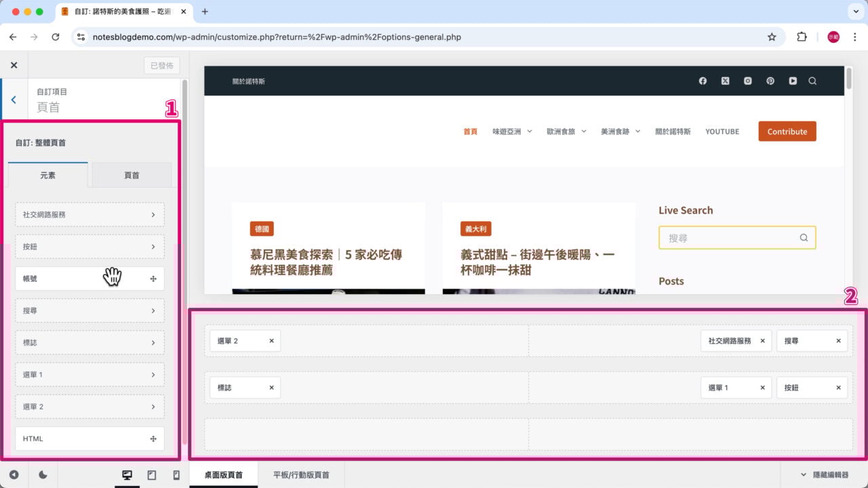Remove 選單 2 from the top header row
Viewport: 868px width, 488px height.
click(271, 341)
